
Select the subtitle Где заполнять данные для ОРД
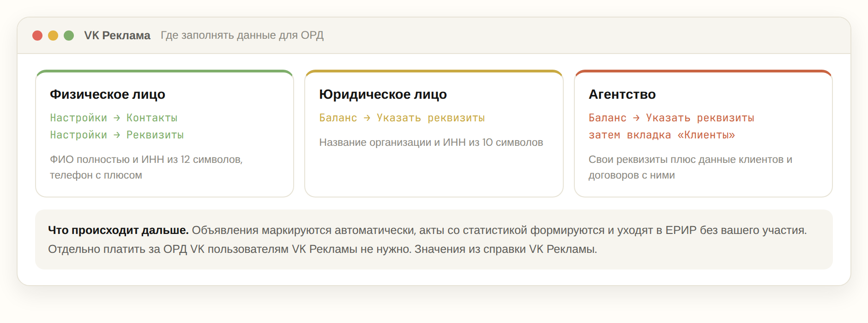[242, 36]
